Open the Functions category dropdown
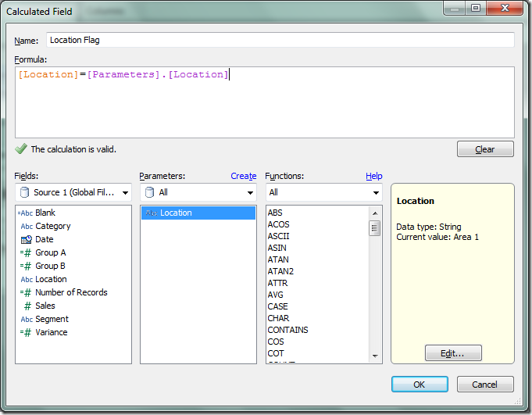 (x=324, y=192)
